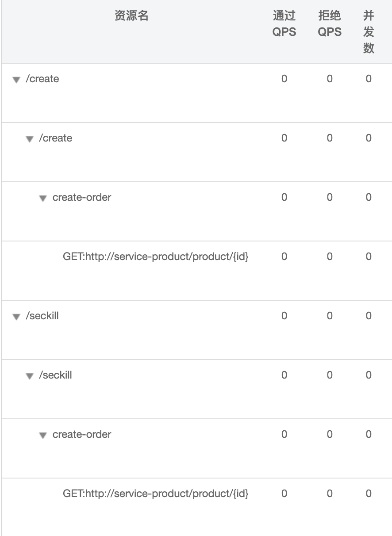Click the 资源名 column header
This screenshot has width=392, height=536.
(x=131, y=16)
